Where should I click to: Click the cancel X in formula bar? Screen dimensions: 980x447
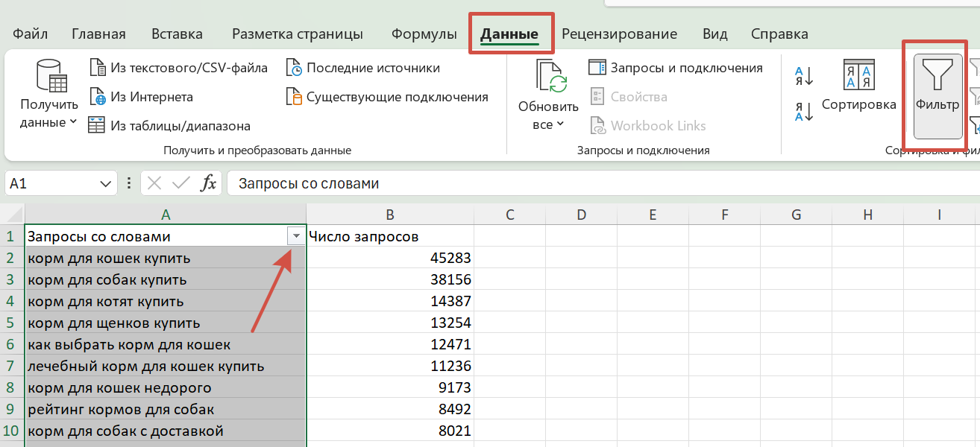[154, 183]
